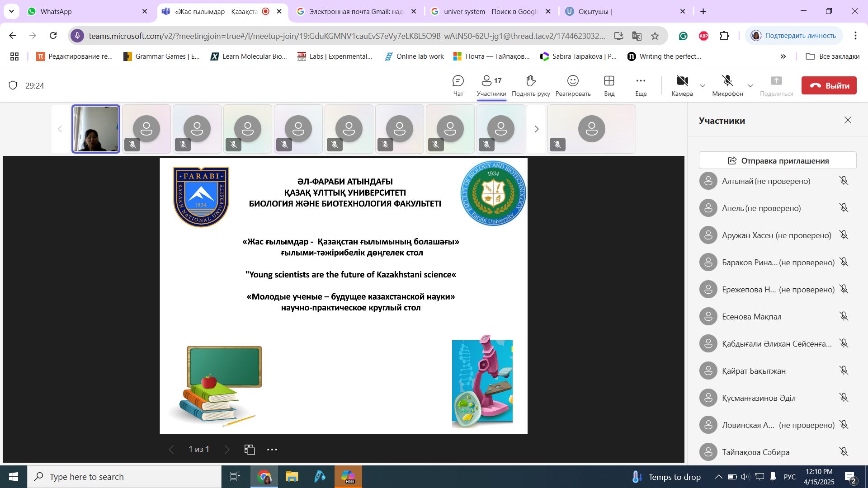Expand camera options dropdown arrow
The height and width of the screenshot is (488, 868).
pos(702,85)
